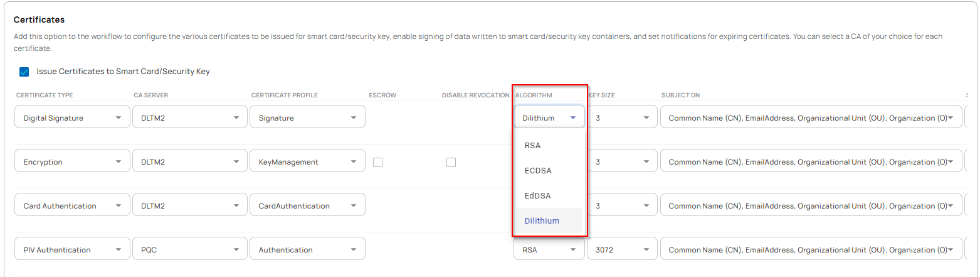Select RSA from the algorithm list
This screenshot has width=980, height=277.
tap(533, 145)
